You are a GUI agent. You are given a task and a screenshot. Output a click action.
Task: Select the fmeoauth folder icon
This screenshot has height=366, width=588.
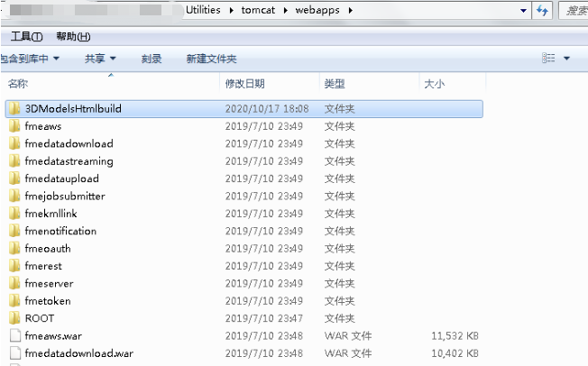pos(14,248)
